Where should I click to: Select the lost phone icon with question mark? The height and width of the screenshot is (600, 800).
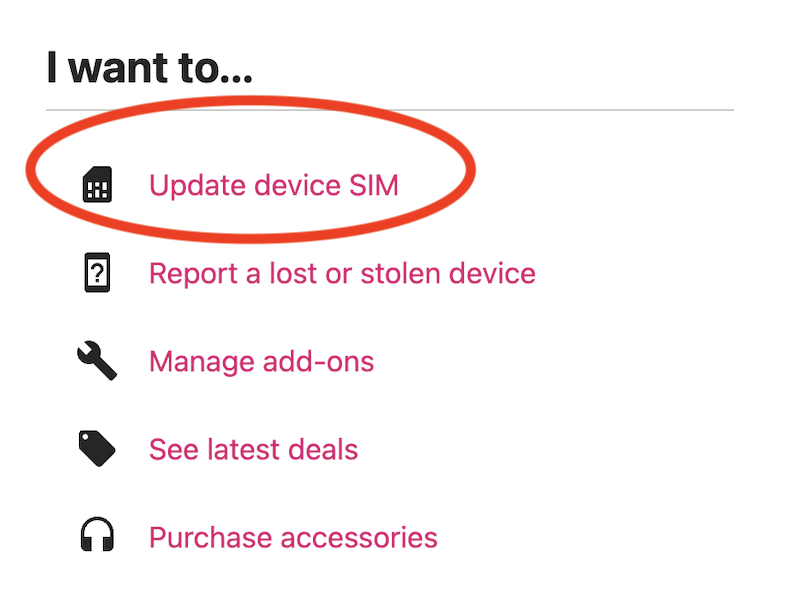(97, 273)
